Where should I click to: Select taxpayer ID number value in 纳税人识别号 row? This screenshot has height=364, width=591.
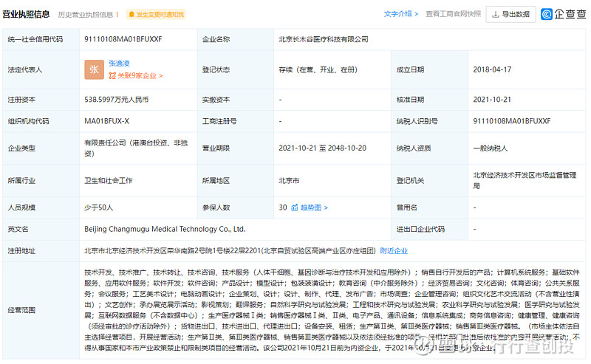coord(512,121)
